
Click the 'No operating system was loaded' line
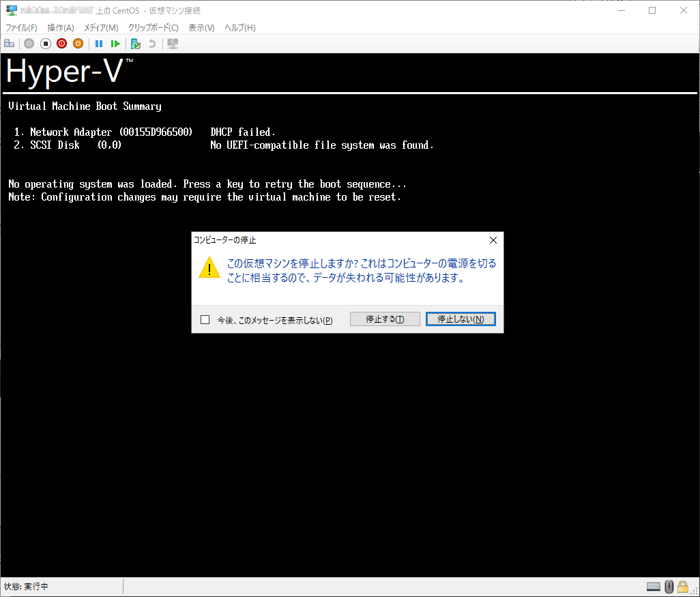207,184
